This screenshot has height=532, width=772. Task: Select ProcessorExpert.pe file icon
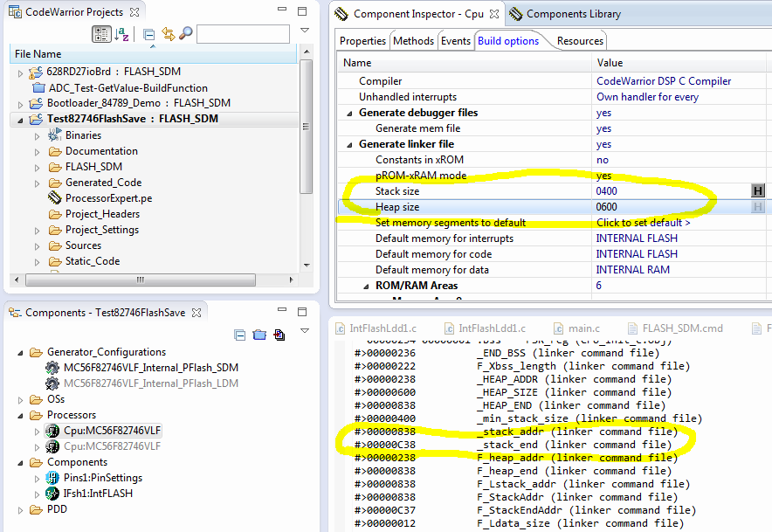tap(55, 198)
